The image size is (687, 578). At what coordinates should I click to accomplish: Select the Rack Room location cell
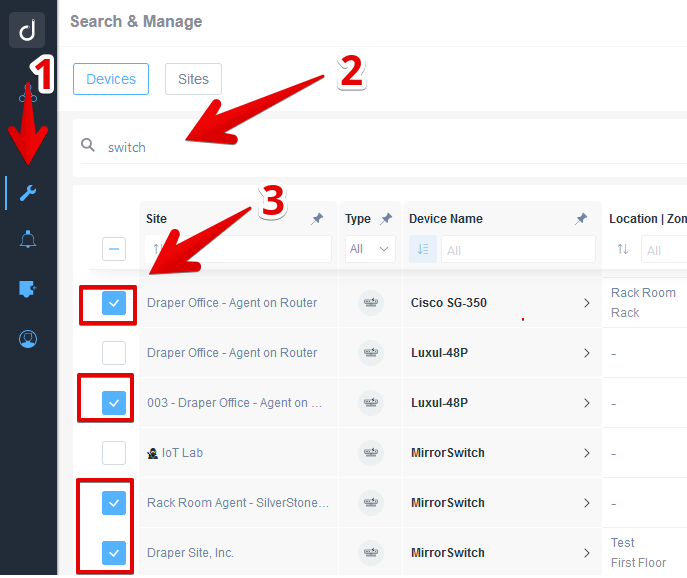pos(645,303)
